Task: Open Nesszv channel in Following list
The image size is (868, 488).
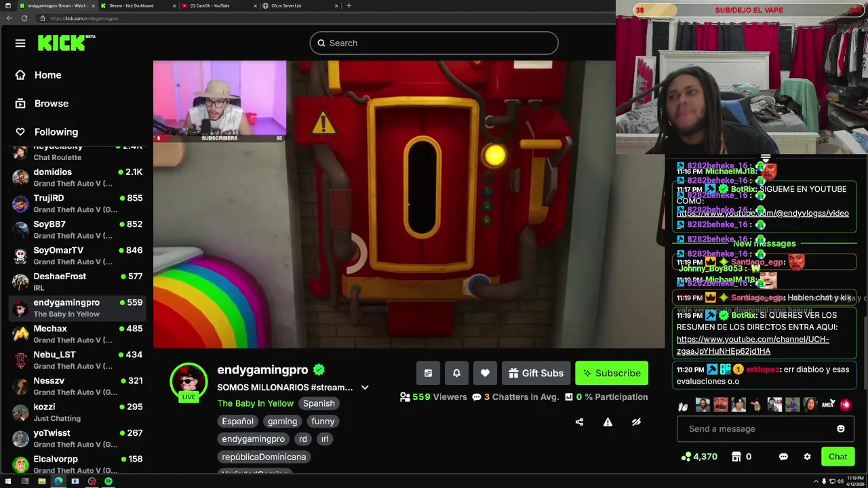Action: pos(78,386)
